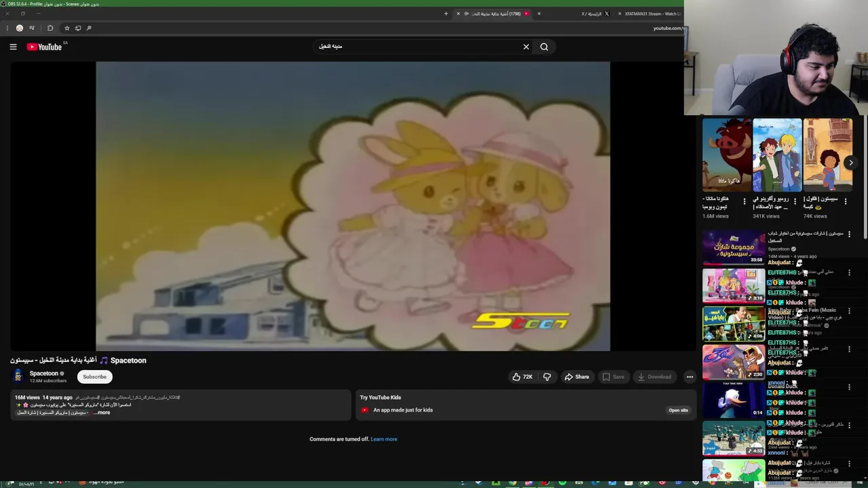This screenshot has width=868, height=488.
Task: Click 16M views 14 years ago text
Action: pos(43,397)
